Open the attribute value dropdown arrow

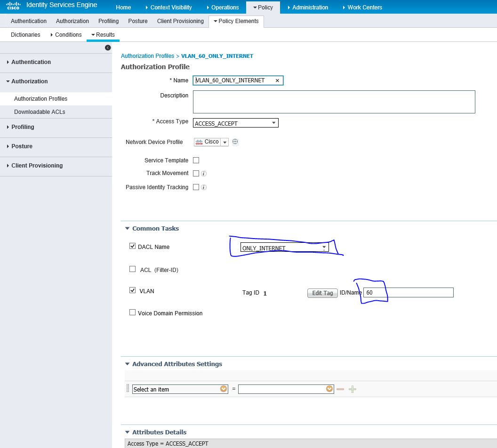pyautogui.click(x=329, y=389)
